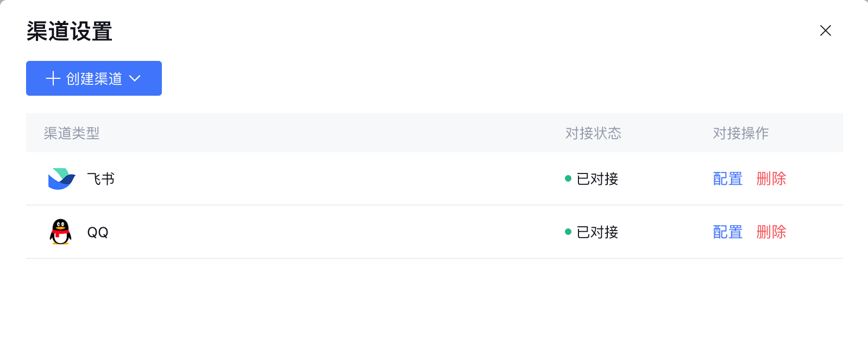The height and width of the screenshot is (360, 868).
Task: Expand the 创建渠道 dropdown chevron
Action: pos(135,78)
